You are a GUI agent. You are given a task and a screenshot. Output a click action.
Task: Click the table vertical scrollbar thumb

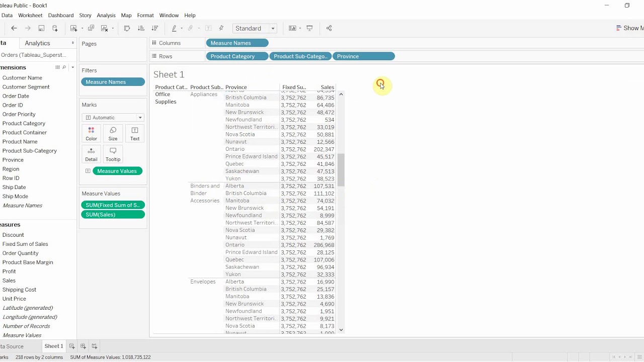[x=341, y=169]
